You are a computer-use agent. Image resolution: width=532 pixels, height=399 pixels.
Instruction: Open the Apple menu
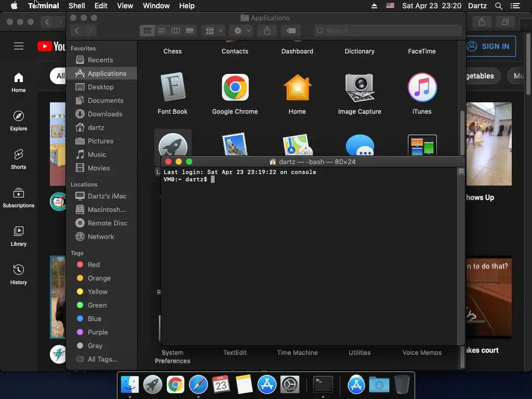pyautogui.click(x=14, y=6)
